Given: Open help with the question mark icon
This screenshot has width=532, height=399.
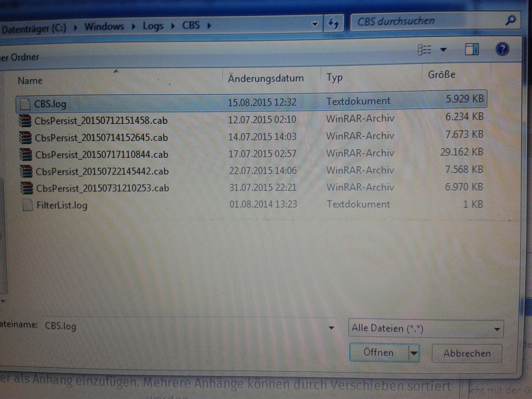Looking at the screenshot, I should 502,49.
